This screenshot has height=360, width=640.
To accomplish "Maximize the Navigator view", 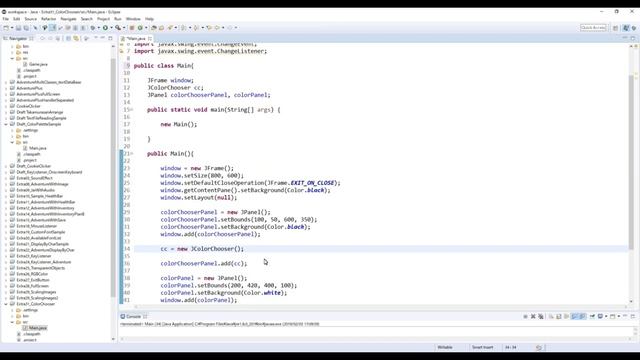I will click(110, 38).
